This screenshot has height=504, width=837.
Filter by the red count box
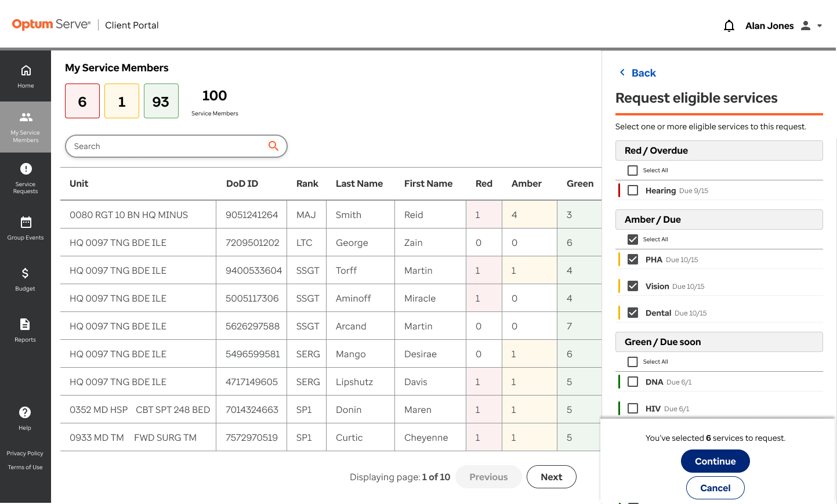(82, 101)
